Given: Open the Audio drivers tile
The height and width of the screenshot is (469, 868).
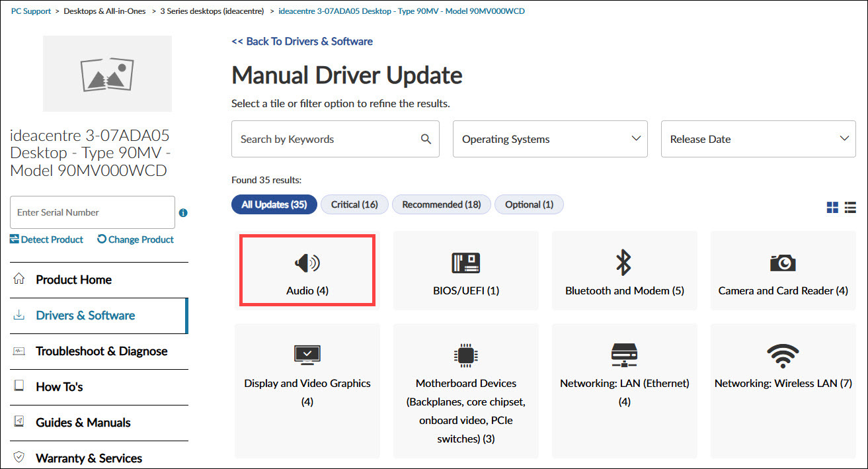Looking at the screenshot, I should pos(307,270).
